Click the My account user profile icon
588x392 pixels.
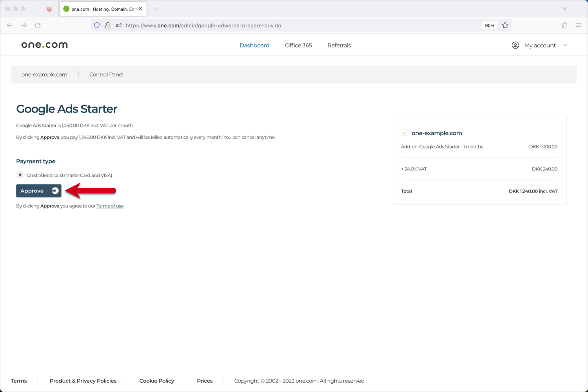(x=515, y=45)
